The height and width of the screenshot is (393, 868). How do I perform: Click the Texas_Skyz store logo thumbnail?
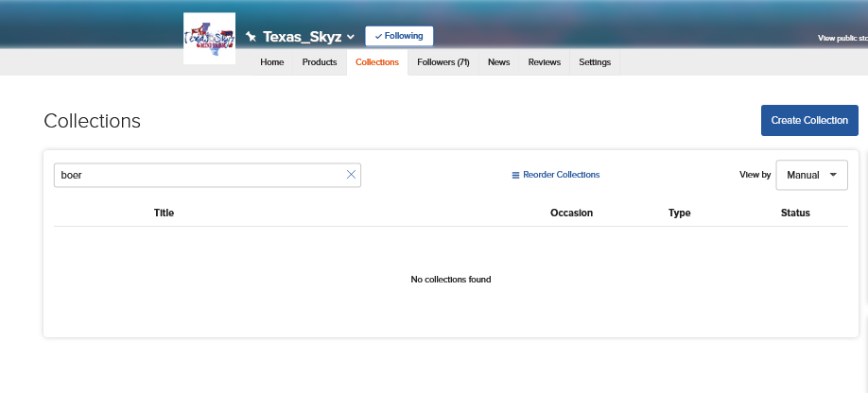209,38
